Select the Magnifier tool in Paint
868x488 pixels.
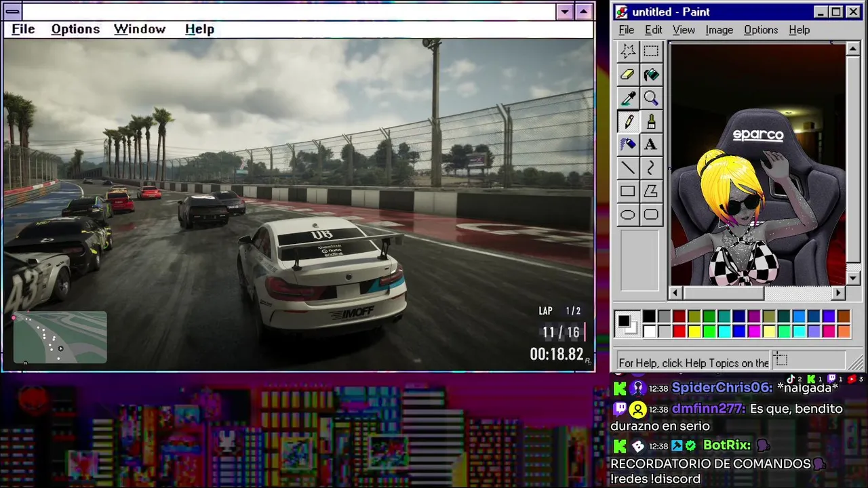(651, 98)
